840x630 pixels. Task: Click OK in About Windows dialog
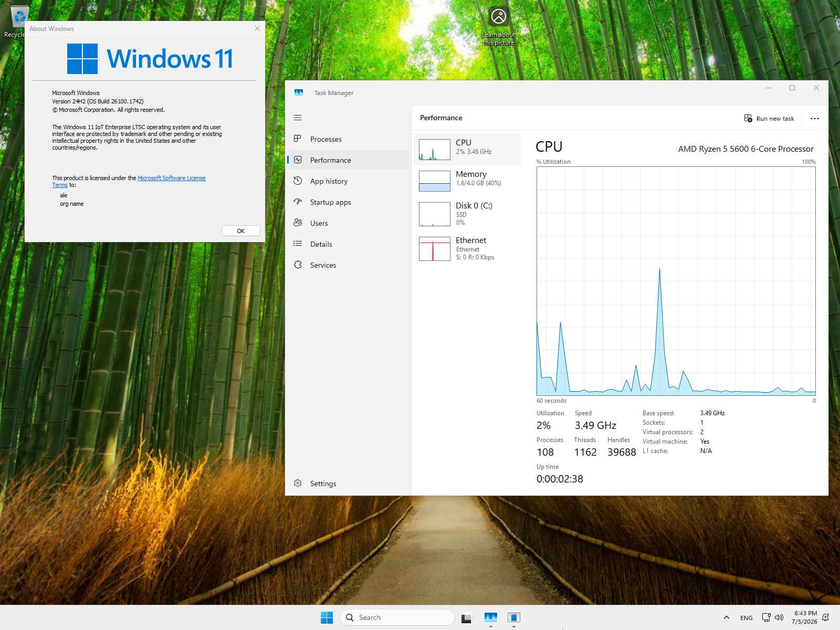[241, 231]
